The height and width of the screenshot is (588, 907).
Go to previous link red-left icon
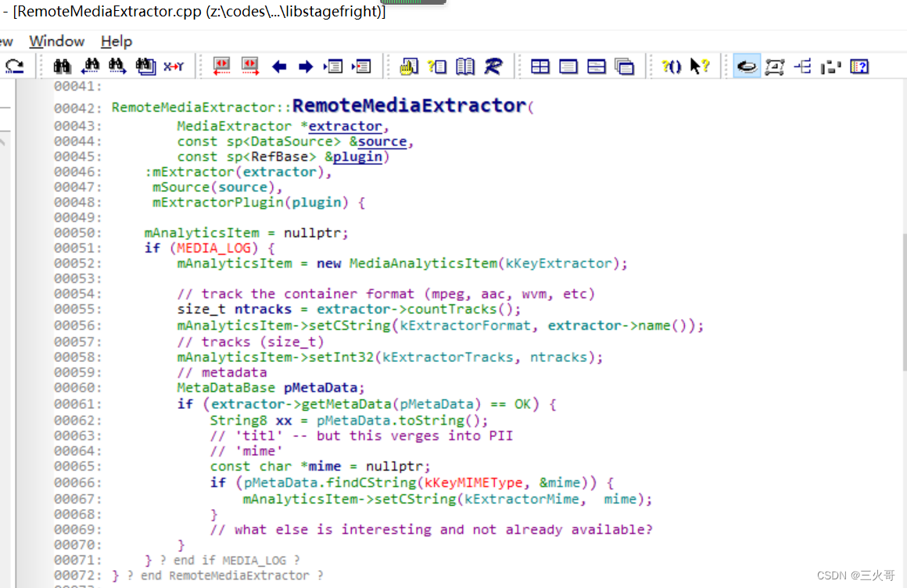pos(221,66)
